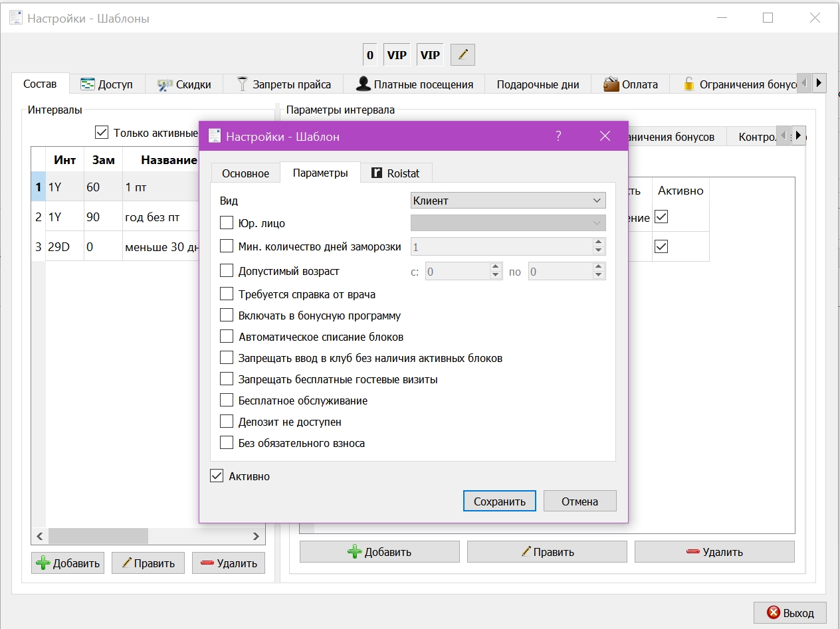
Task: Click the 0 button beside VIP
Action: tap(370, 55)
